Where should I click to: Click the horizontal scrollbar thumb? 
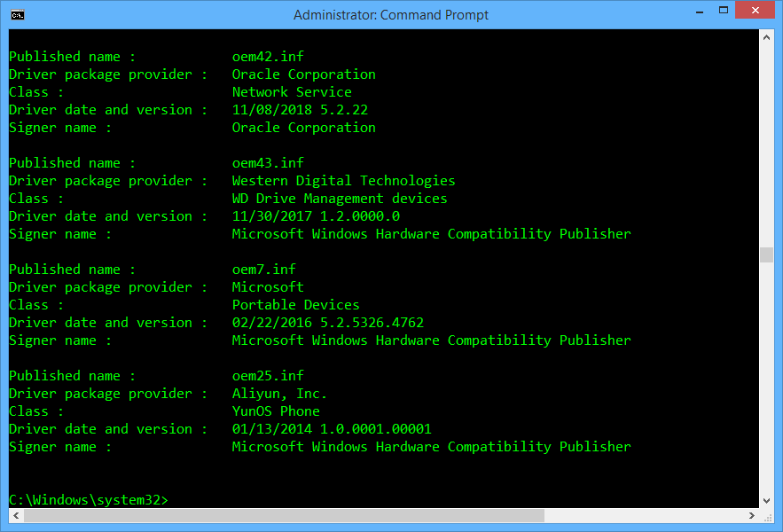click(284, 515)
